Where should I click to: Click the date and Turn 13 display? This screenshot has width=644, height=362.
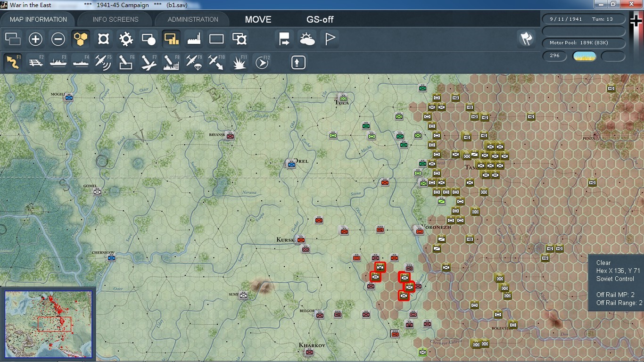pos(584,19)
